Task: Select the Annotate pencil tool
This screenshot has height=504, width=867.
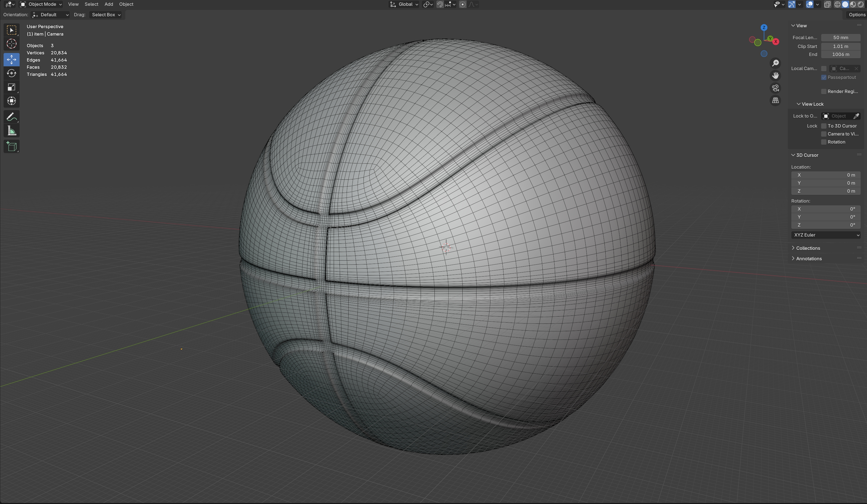Action: (x=11, y=117)
